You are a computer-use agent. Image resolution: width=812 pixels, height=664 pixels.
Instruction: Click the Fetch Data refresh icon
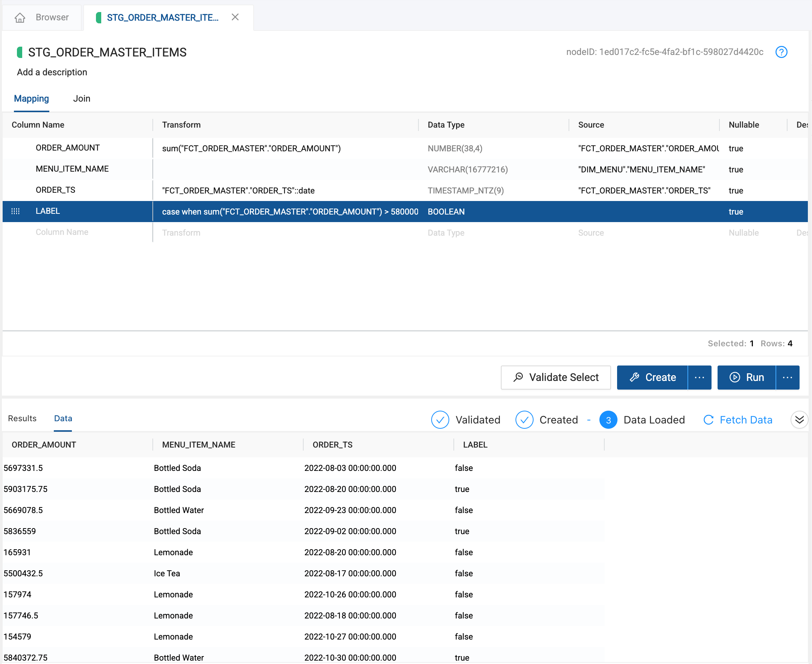click(709, 420)
